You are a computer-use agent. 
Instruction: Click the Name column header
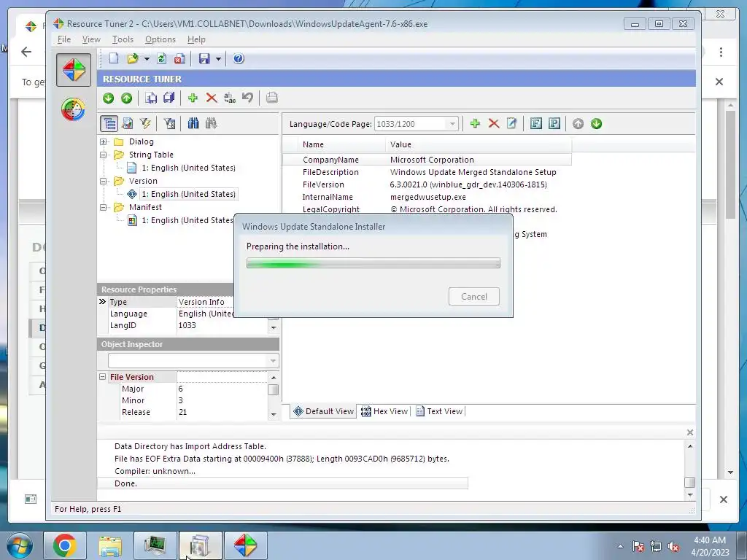coord(343,145)
